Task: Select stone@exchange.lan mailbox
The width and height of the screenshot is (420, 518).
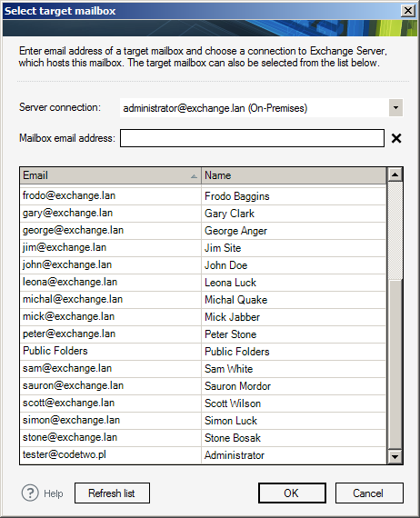Action: pos(70,437)
